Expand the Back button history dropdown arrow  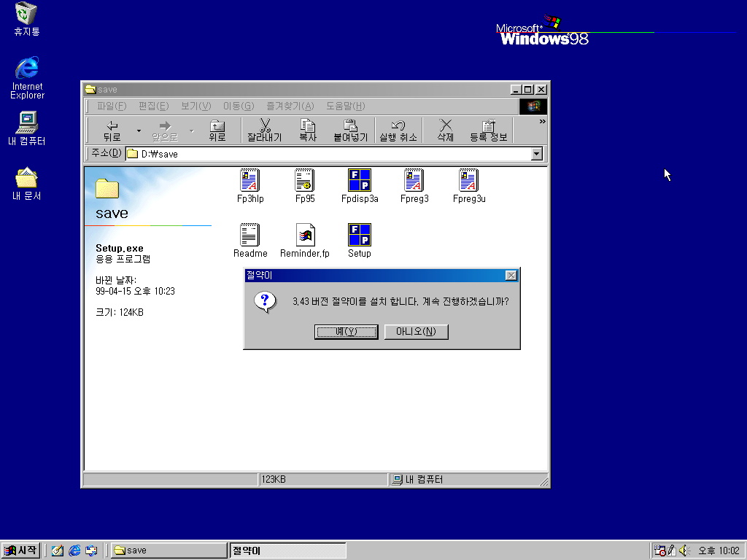pyautogui.click(x=139, y=131)
